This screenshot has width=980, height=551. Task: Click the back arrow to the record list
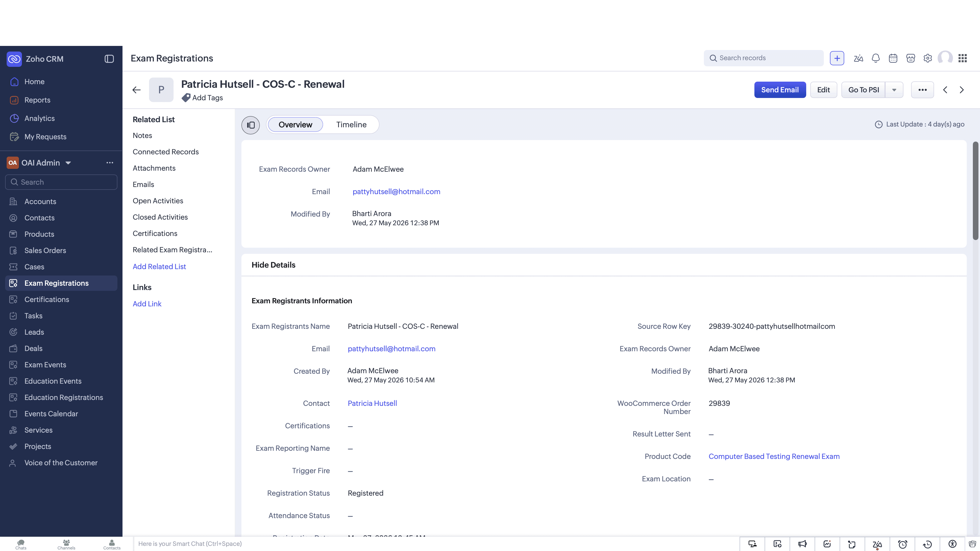[137, 90]
